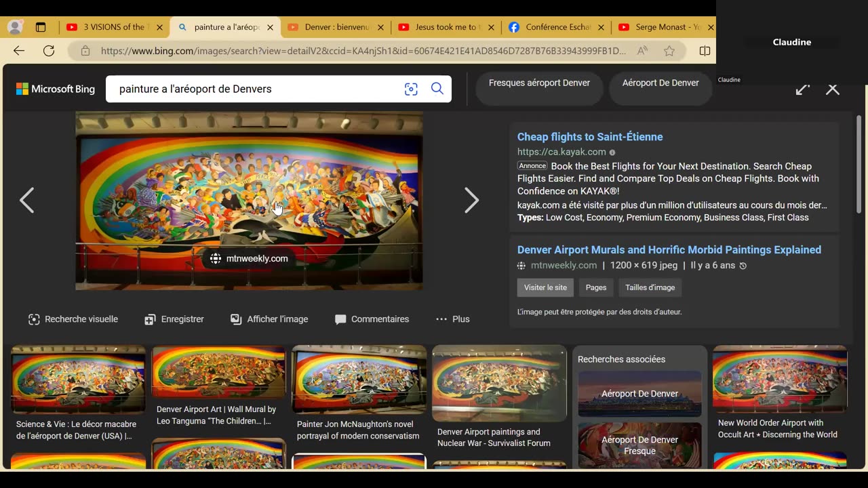Click "Tailles d'image" button
The image size is (868, 488).
pyautogui.click(x=650, y=287)
